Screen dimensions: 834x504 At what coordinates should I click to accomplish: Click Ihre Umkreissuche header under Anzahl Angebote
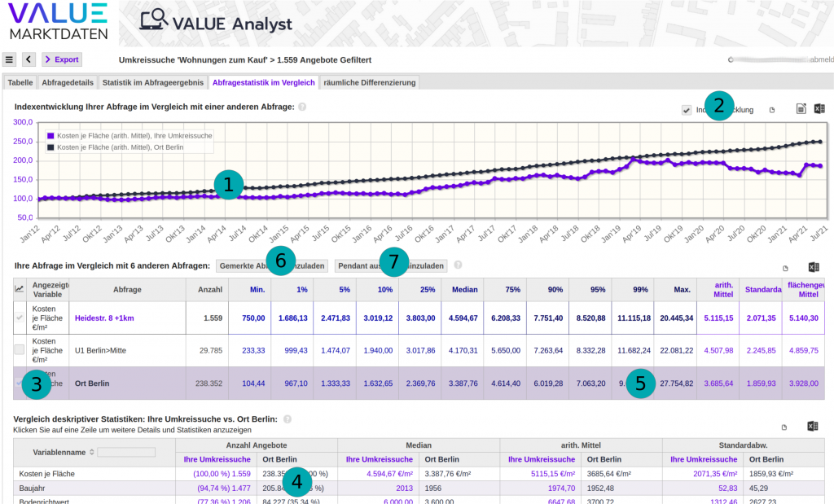point(217,459)
